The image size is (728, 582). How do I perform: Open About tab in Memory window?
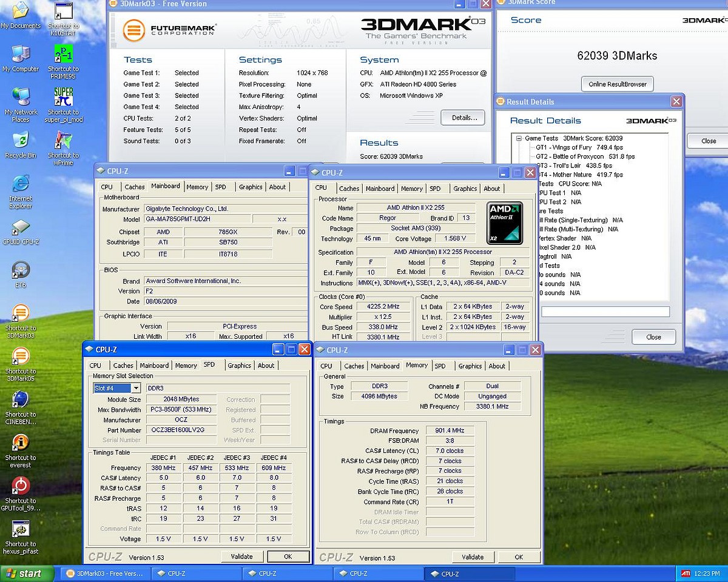click(x=497, y=366)
